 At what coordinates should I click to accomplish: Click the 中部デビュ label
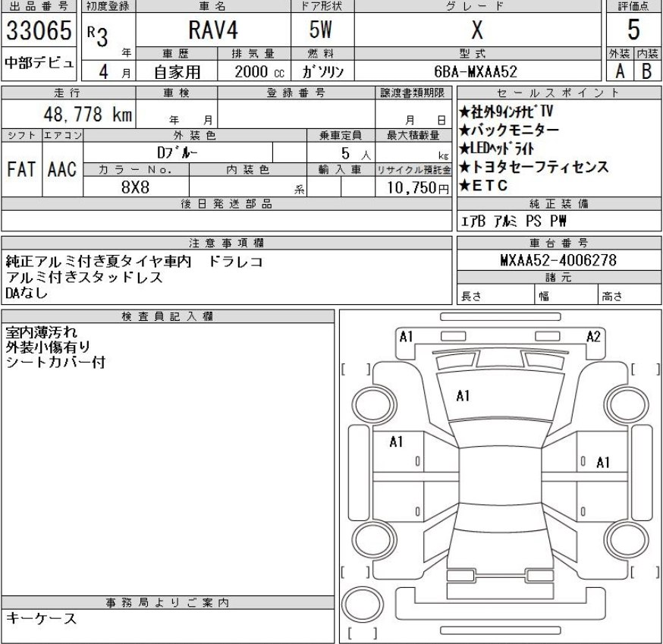39,64
